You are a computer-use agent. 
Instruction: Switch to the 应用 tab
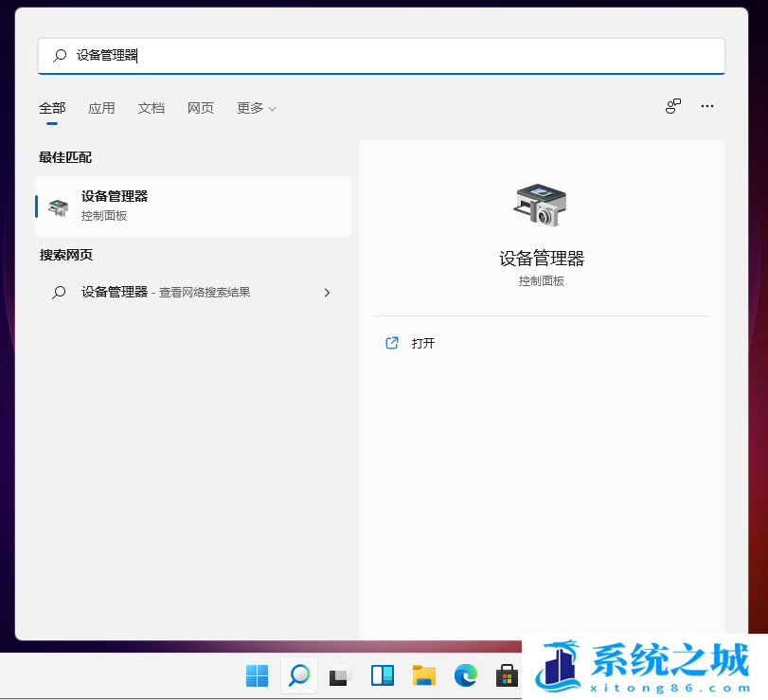101,108
